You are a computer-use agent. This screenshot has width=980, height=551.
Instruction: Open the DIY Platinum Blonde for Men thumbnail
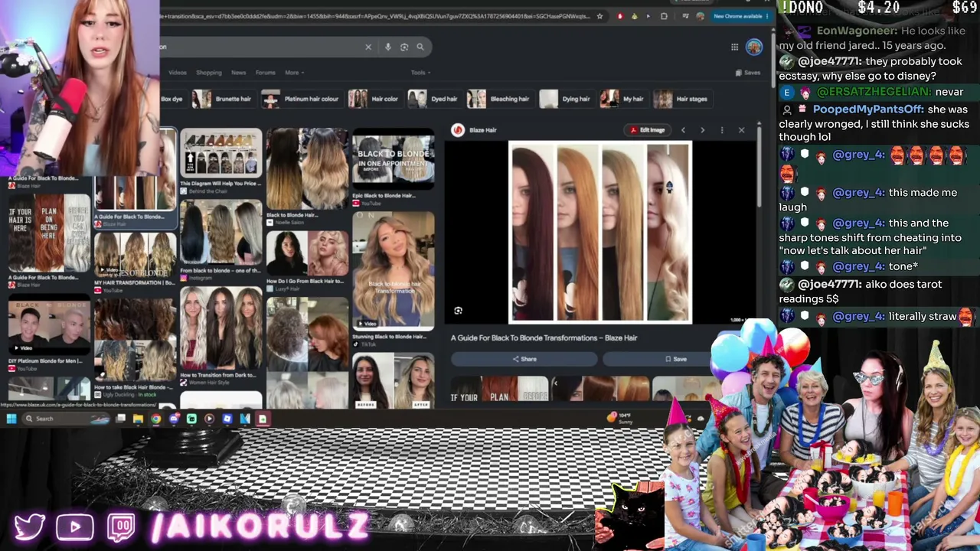tap(49, 326)
